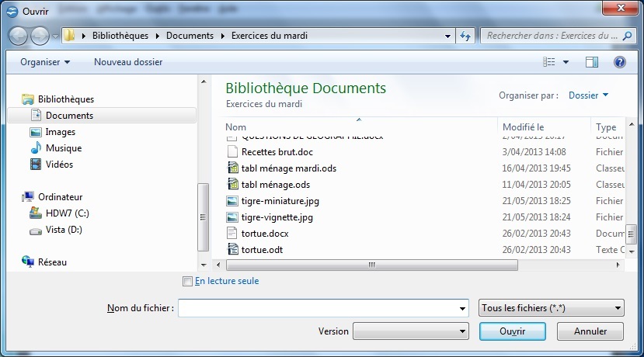Screen dimensions: 644x357
Task: Click the Annuler button
Action: (590, 331)
